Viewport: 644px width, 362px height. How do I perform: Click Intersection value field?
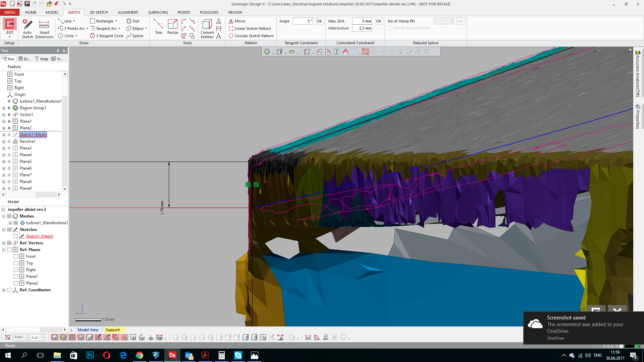pos(362,28)
